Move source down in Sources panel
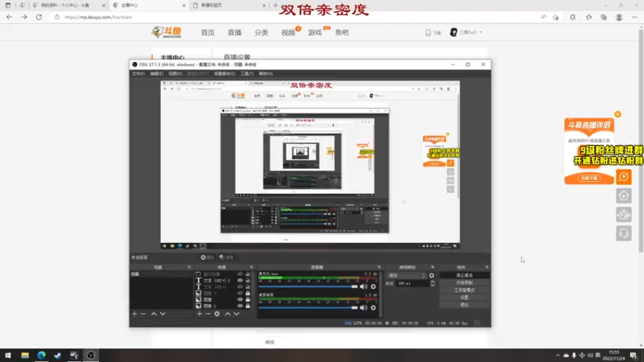Image resolution: width=644 pixels, height=362 pixels. pos(237,314)
